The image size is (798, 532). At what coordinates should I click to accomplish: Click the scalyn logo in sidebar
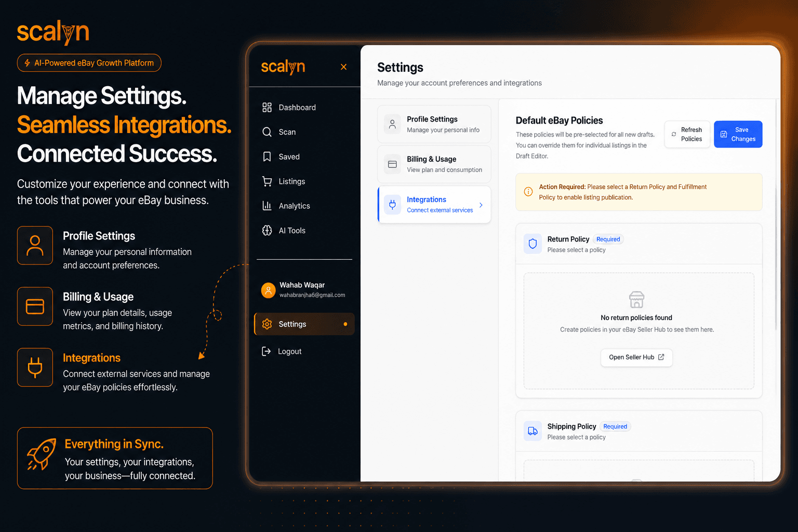coord(283,67)
